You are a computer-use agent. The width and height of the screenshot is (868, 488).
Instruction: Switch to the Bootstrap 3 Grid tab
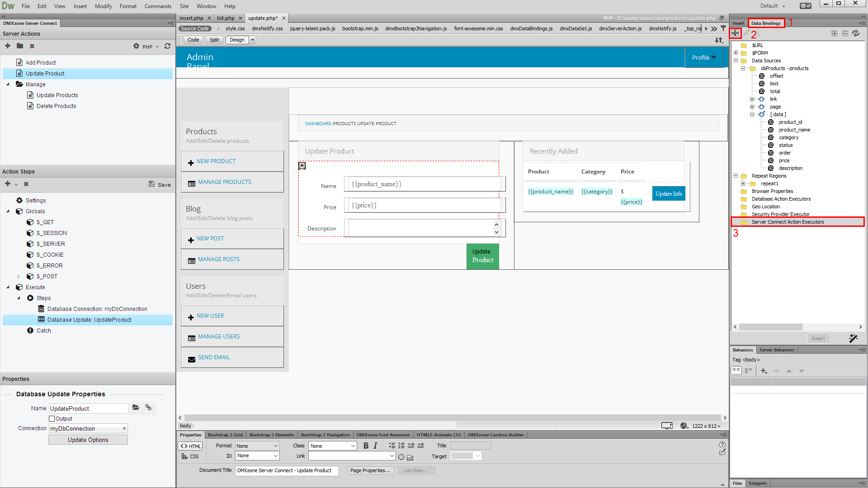(225, 435)
